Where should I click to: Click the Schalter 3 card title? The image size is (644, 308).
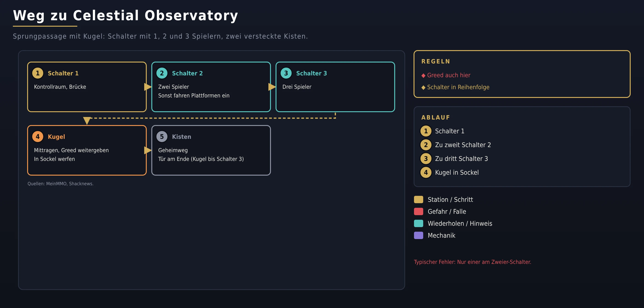click(311, 73)
